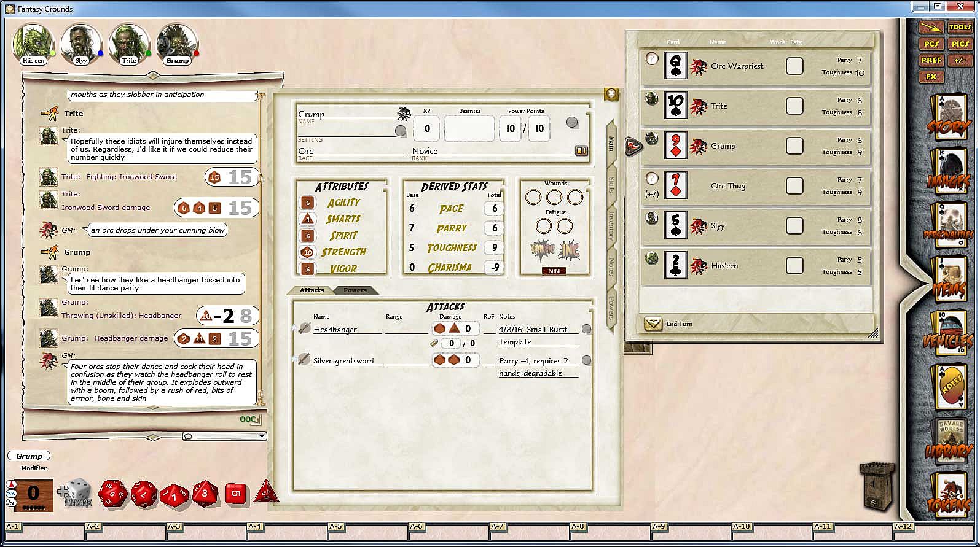Image resolution: width=980 pixels, height=547 pixels.
Task: Click the Power Points current value field
Action: pos(510,129)
